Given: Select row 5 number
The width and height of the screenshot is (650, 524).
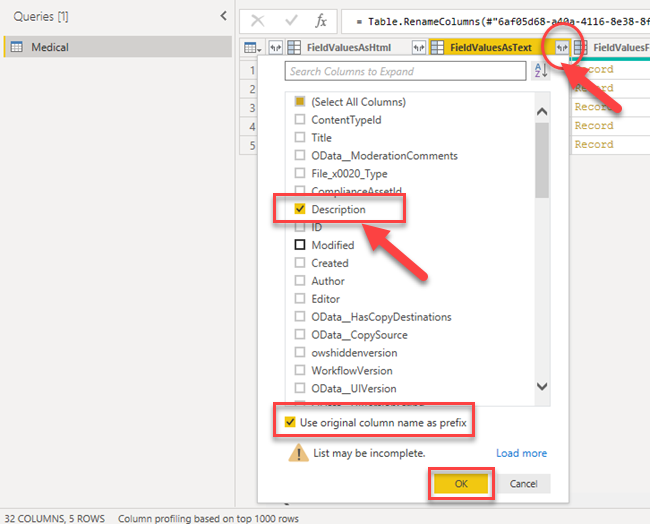Looking at the screenshot, I should (x=252, y=146).
